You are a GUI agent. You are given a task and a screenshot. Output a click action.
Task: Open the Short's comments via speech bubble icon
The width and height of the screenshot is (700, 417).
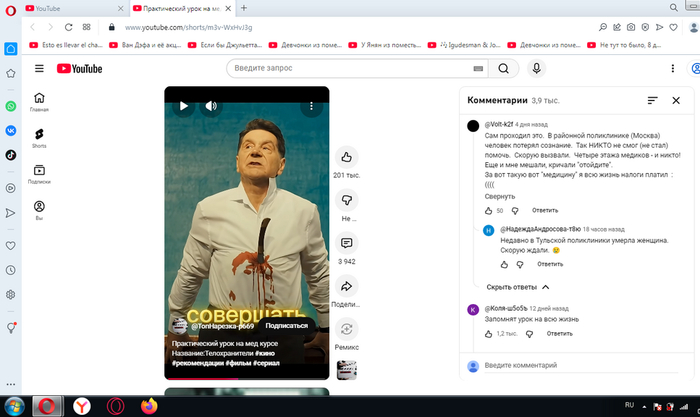(346, 243)
